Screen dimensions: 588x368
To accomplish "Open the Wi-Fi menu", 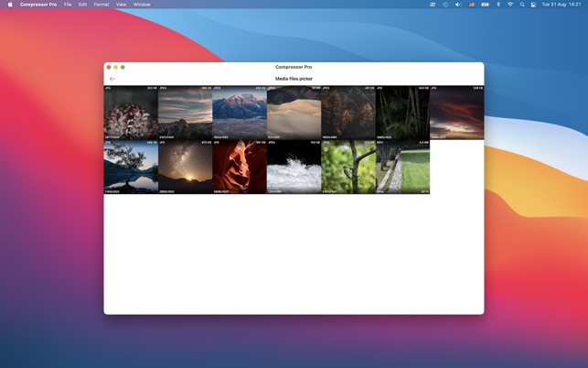I will pos(510,5).
